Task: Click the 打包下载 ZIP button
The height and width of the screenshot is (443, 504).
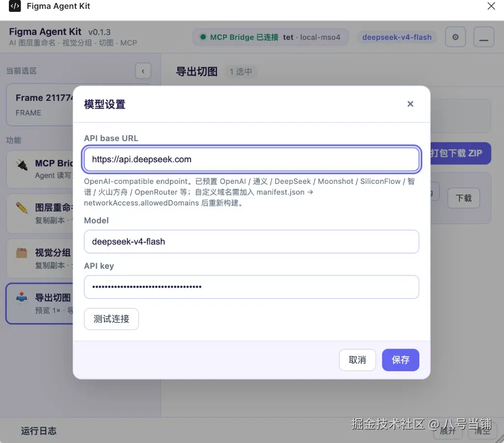Action: [x=460, y=153]
